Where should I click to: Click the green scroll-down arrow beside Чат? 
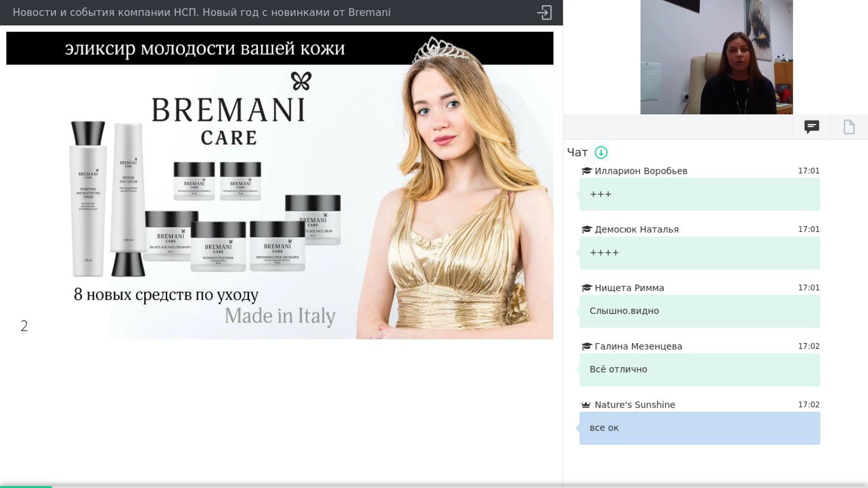601,152
